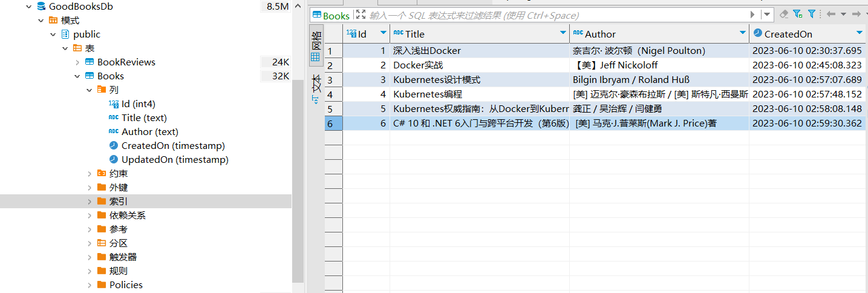The height and width of the screenshot is (293, 868).
Task: Go forward using the right arrow icon
Action: tap(855, 15)
